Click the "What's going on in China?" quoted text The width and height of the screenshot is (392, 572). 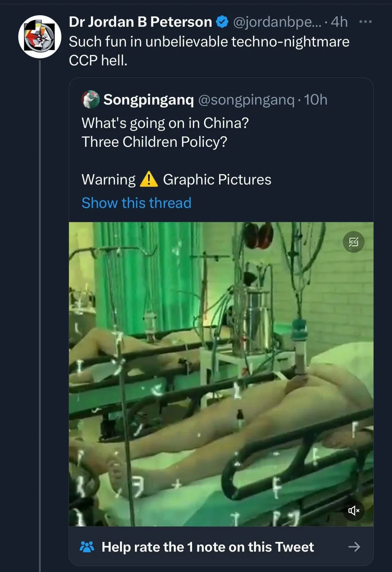165,123
